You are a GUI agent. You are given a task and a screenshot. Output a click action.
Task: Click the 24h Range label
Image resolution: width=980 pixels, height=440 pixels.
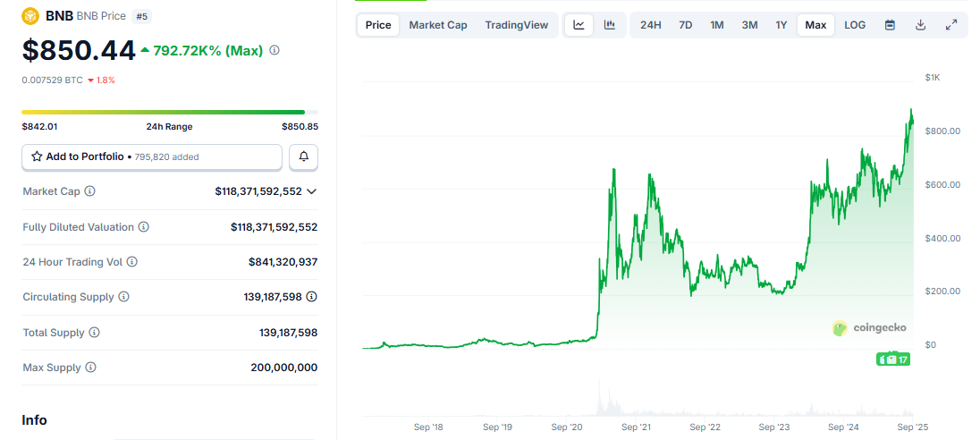[x=169, y=126]
